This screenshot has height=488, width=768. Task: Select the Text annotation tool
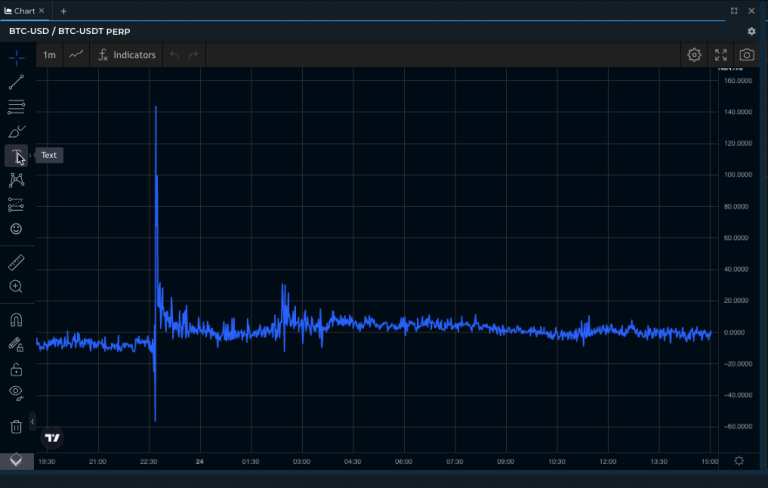[16, 155]
